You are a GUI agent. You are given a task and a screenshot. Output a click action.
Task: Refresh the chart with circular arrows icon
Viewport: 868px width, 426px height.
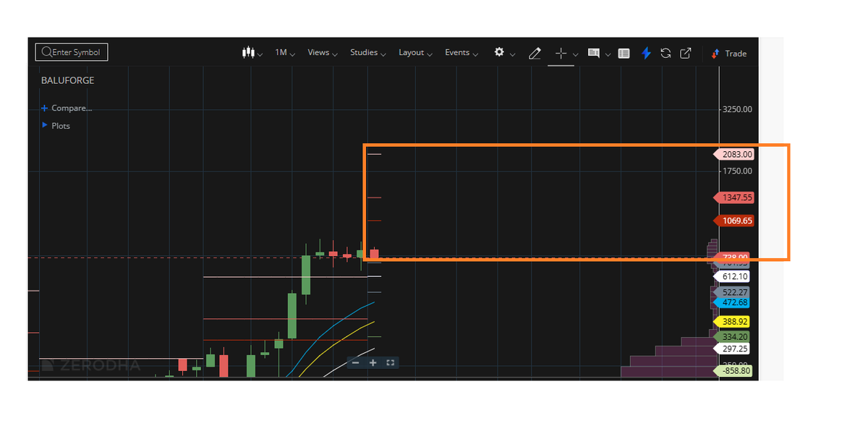coord(665,53)
